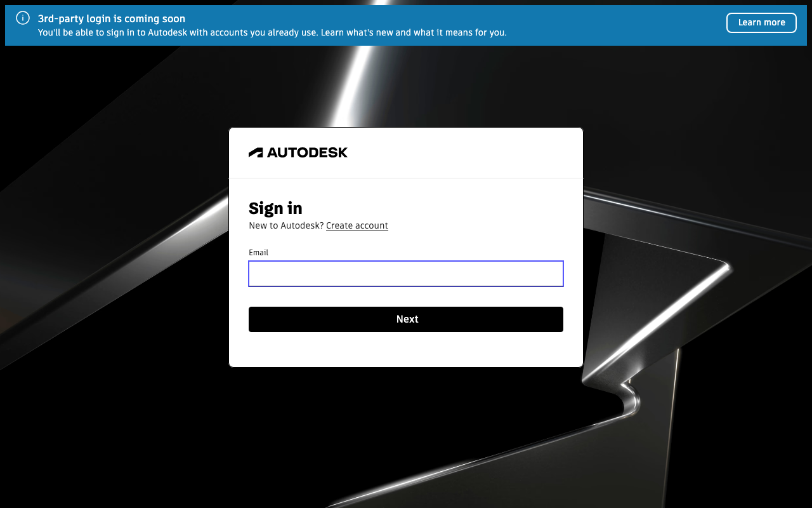Click the arrow-shaped Autodesk emblem
The height and width of the screenshot is (508, 812).
[256, 152]
